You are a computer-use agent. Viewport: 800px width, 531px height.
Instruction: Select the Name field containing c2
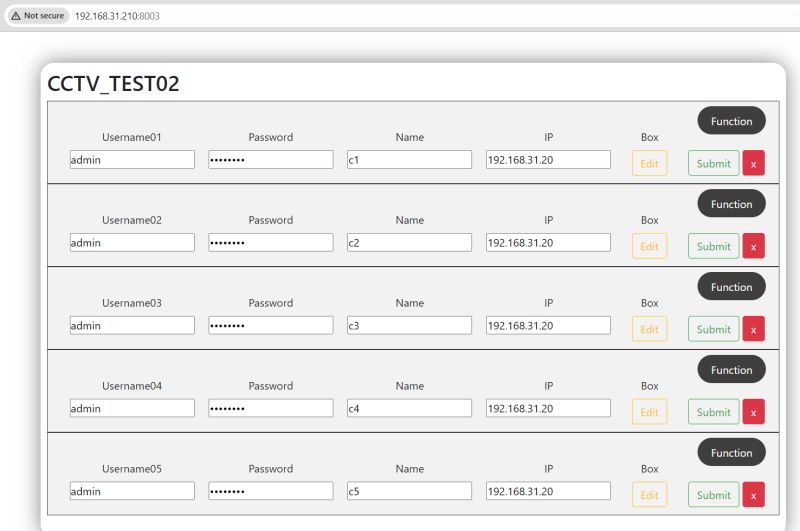410,242
